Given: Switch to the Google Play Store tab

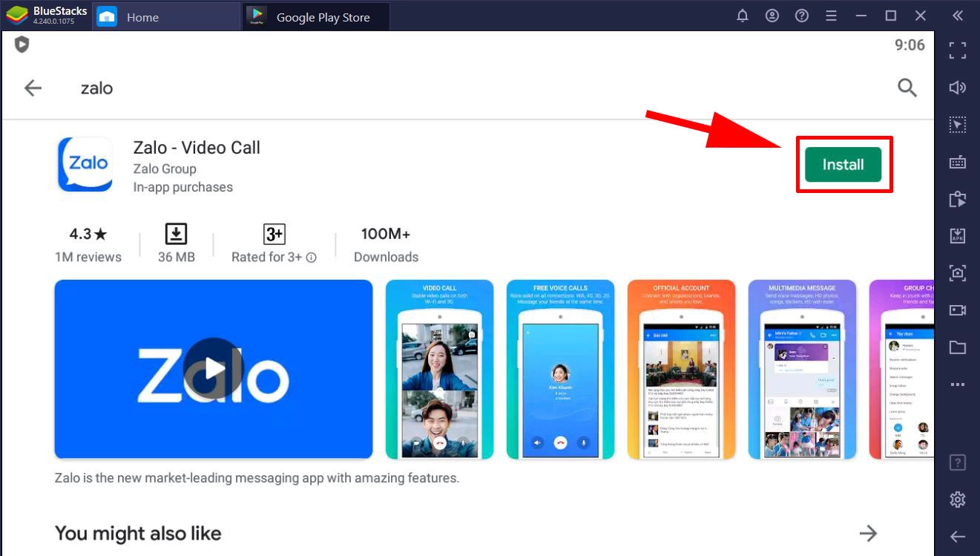Looking at the screenshot, I should click(x=316, y=17).
